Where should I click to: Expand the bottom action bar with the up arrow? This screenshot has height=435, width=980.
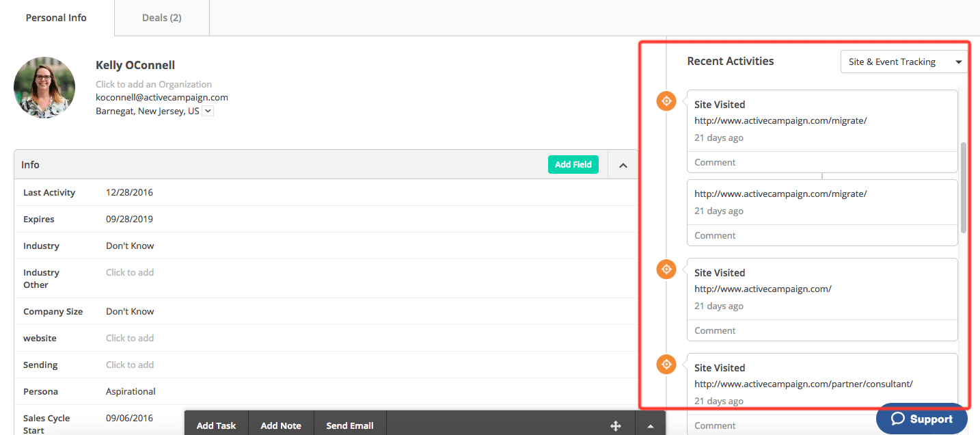651,426
